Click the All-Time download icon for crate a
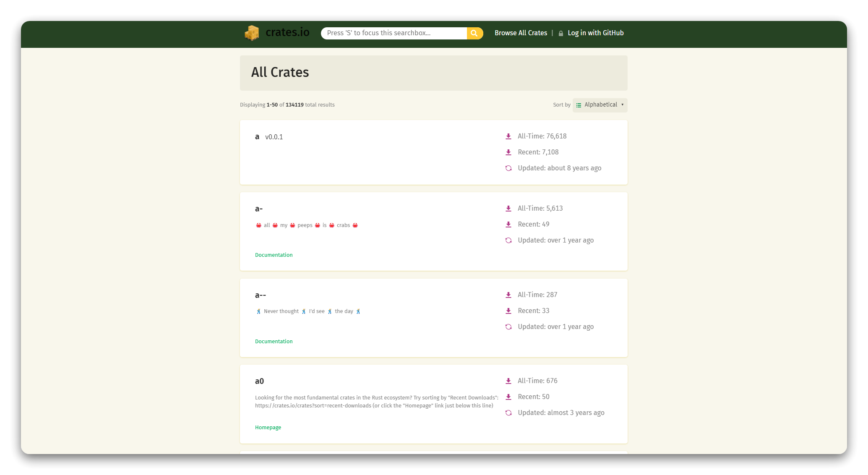The width and height of the screenshot is (868, 475). click(x=508, y=136)
